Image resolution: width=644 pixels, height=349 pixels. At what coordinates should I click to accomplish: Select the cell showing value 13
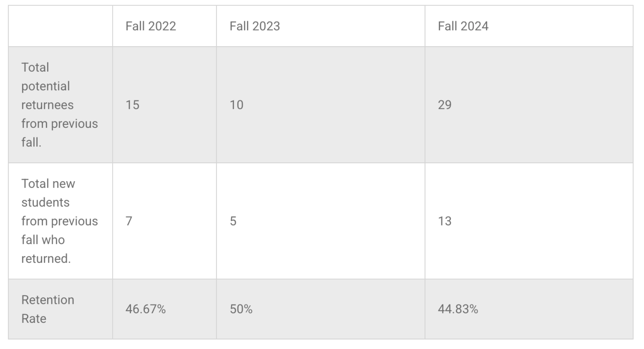click(x=445, y=221)
